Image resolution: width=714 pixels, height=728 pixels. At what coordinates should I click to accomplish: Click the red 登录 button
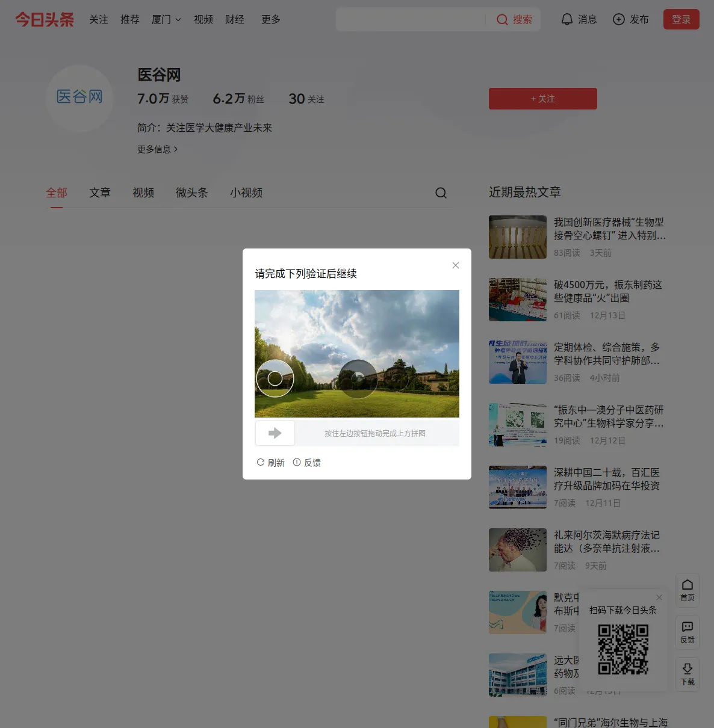(681, 19)
